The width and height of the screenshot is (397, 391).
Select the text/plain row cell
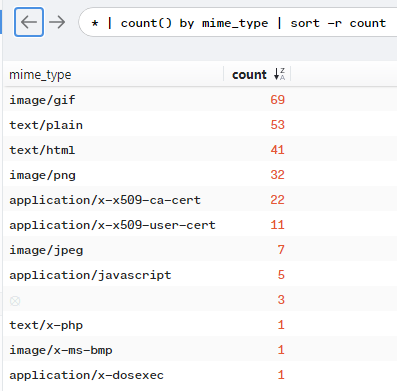pos(46,125)
